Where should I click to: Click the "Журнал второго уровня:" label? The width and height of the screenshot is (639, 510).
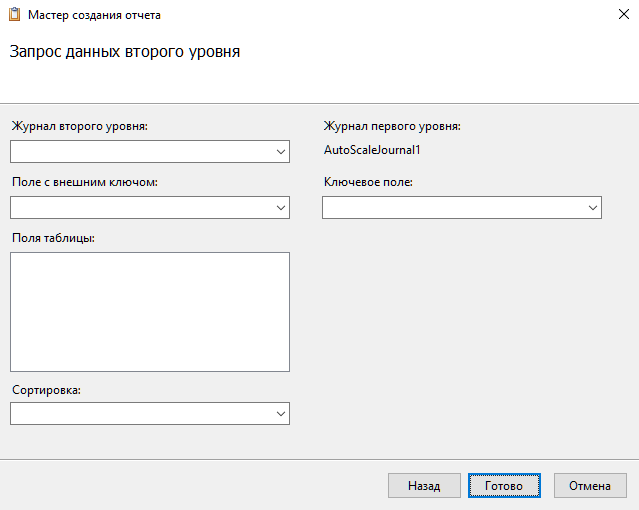pyautogui.click(x=79, y=127)
